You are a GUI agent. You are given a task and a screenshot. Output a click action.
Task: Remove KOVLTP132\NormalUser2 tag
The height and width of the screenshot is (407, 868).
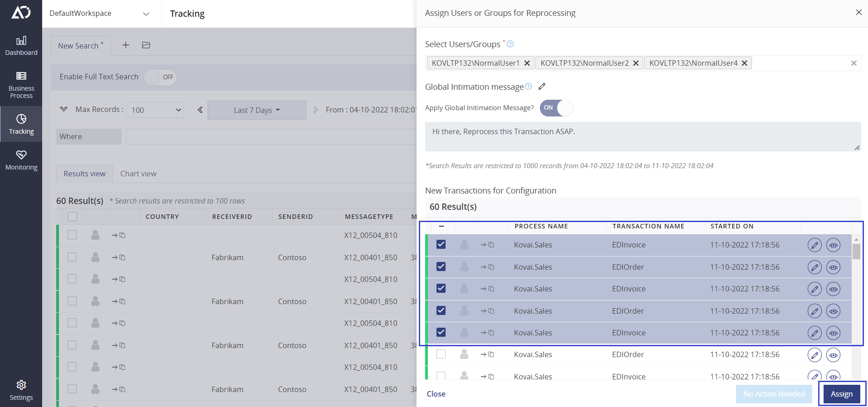coord(636,63)
